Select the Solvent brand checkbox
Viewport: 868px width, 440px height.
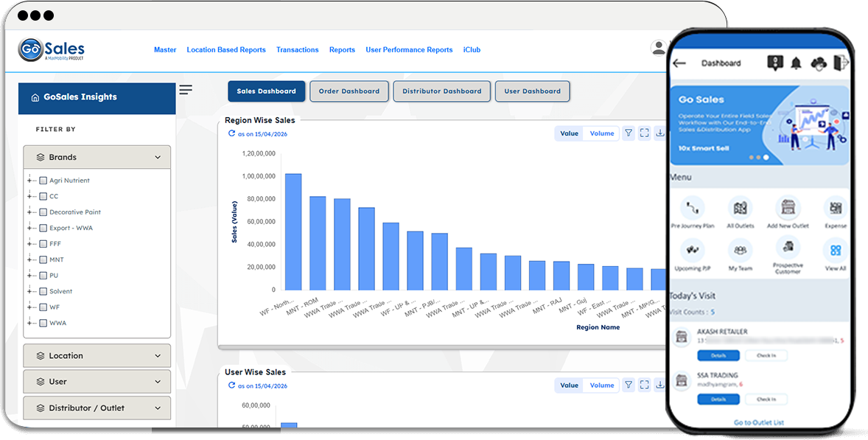[43, 292]
